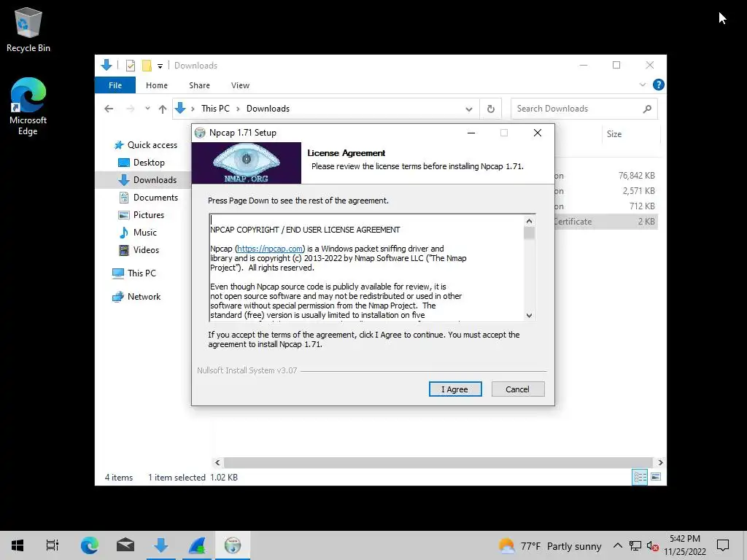The height and width of the screenshot is (560, 747).
Task: Click the Explorer Forward arrow
Action: pyautogui.click(x=130, y=109)
